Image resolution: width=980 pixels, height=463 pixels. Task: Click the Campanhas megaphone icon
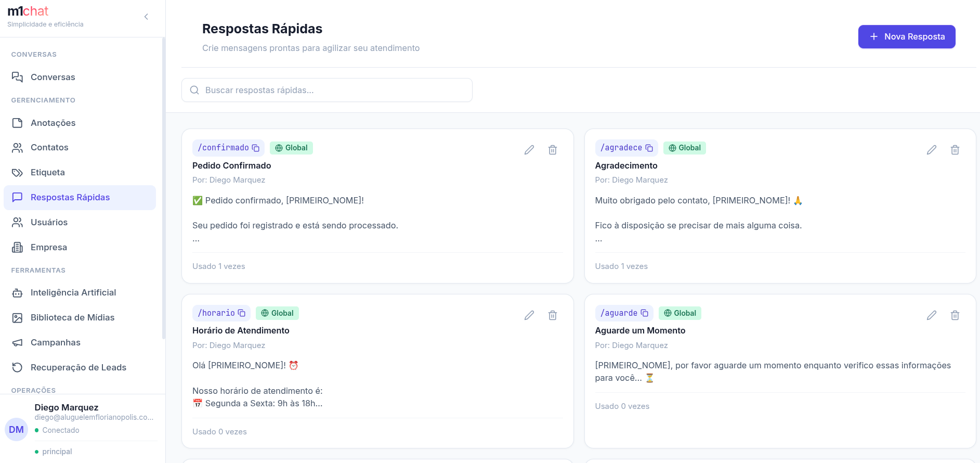click(17, 343)
